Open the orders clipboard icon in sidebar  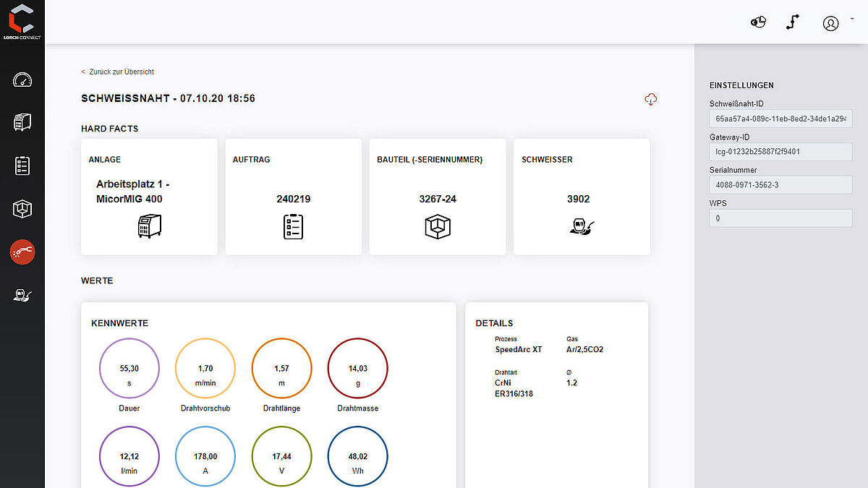(22, 166)
